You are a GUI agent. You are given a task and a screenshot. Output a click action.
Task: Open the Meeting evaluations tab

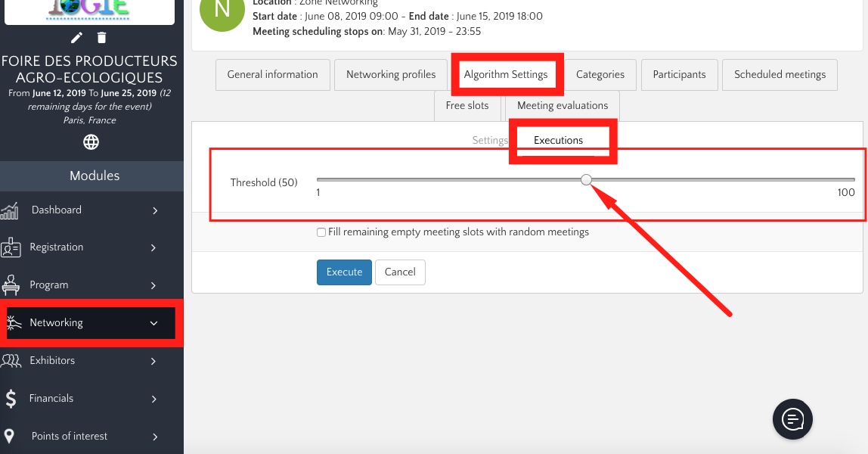(562, 105)
